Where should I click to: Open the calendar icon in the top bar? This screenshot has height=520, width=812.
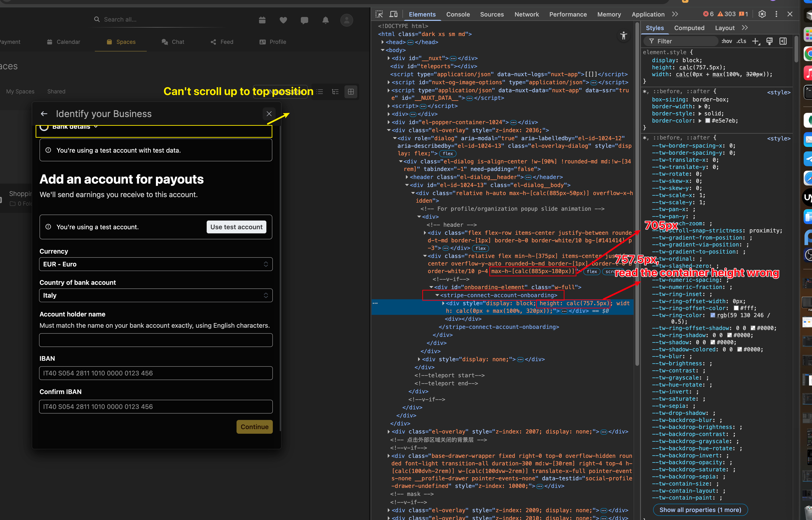(262, 20)
